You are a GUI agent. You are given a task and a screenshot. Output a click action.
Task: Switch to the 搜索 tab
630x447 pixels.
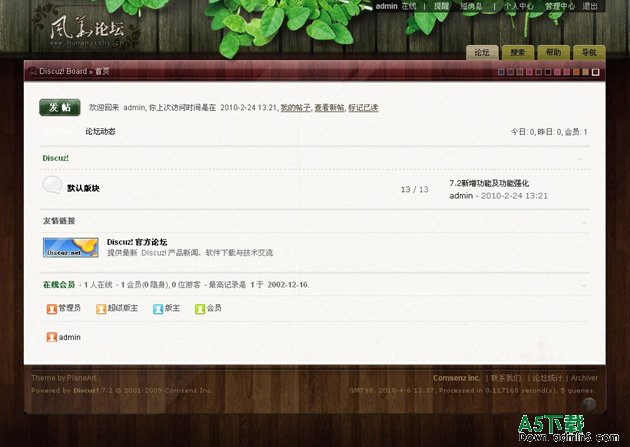coord(518,53)
